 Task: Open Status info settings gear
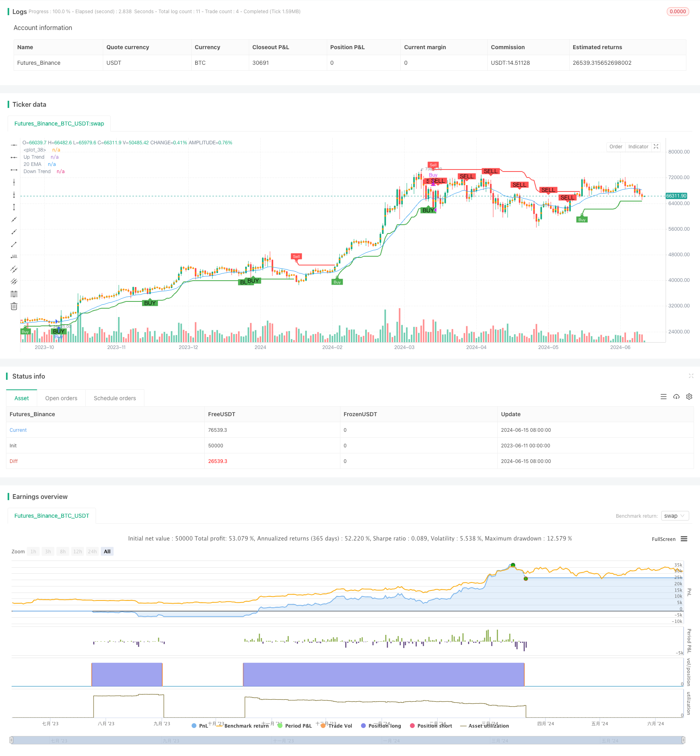tap(689, 397)
